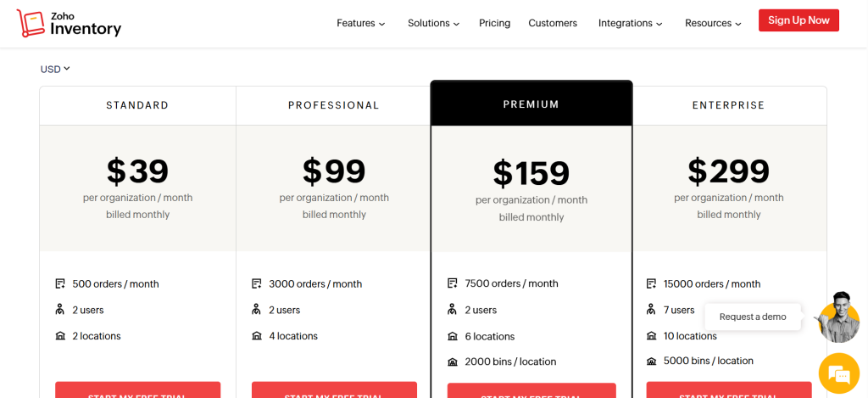Click the bins icon in Enterprise plan

point(651,361)
